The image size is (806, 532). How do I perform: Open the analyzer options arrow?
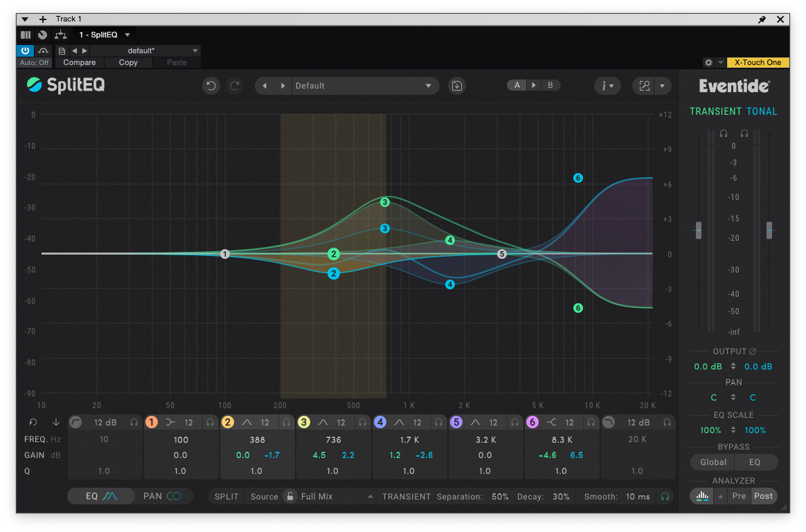[x=720, y=496]
